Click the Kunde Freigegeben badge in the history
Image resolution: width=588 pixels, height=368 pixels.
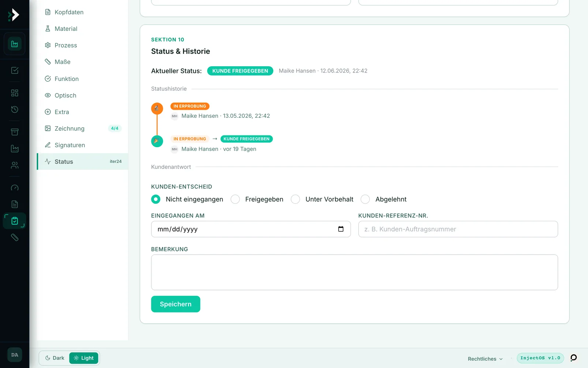coord(247,139)
